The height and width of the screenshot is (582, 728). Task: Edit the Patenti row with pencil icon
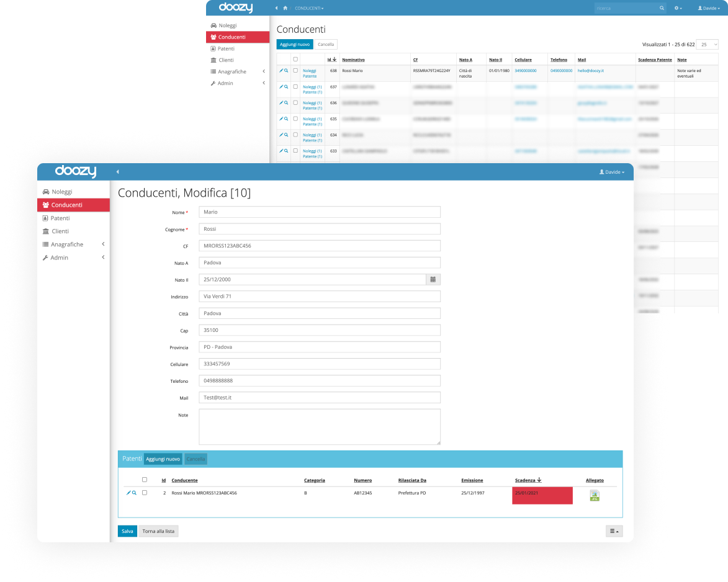(128, 493)
